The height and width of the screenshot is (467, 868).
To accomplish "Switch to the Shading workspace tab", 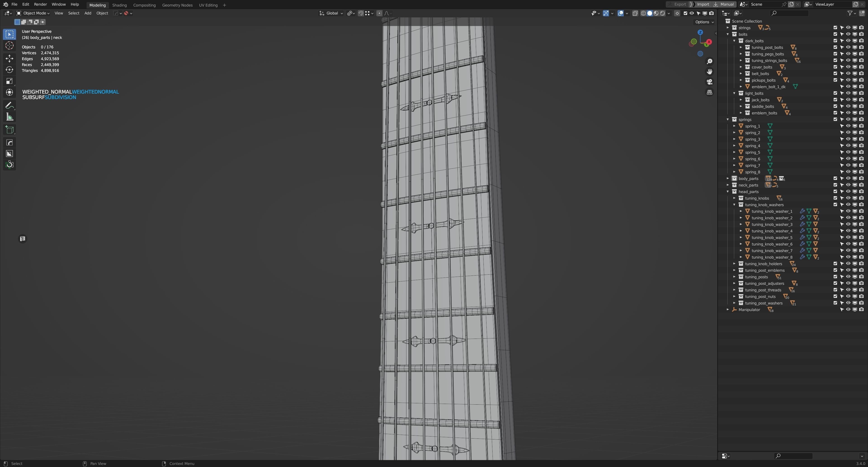I will click(119, 5).
